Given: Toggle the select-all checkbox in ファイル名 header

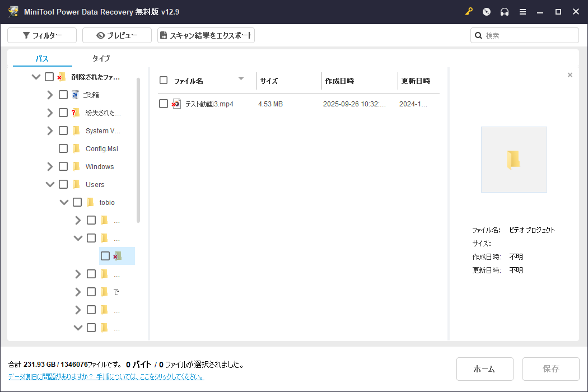Looking at the screenshot, I should pos(163,80).
